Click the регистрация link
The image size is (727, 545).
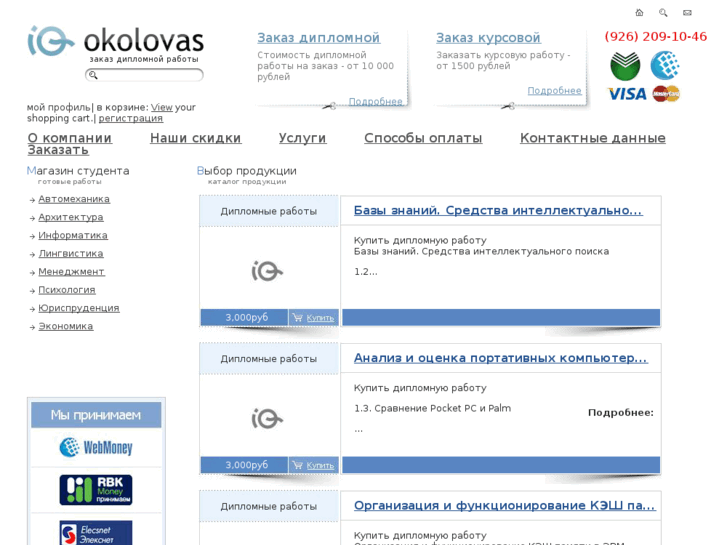[x=131, y=118]
